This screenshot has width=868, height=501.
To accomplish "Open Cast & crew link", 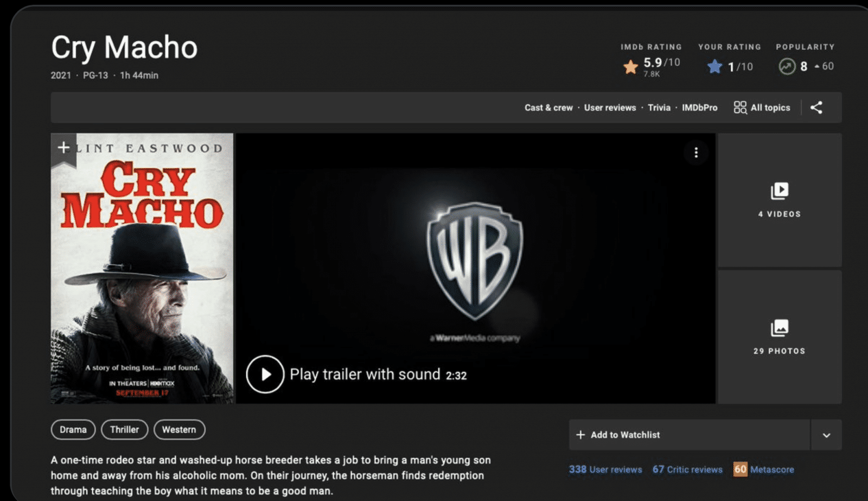I will coord(548,107).
